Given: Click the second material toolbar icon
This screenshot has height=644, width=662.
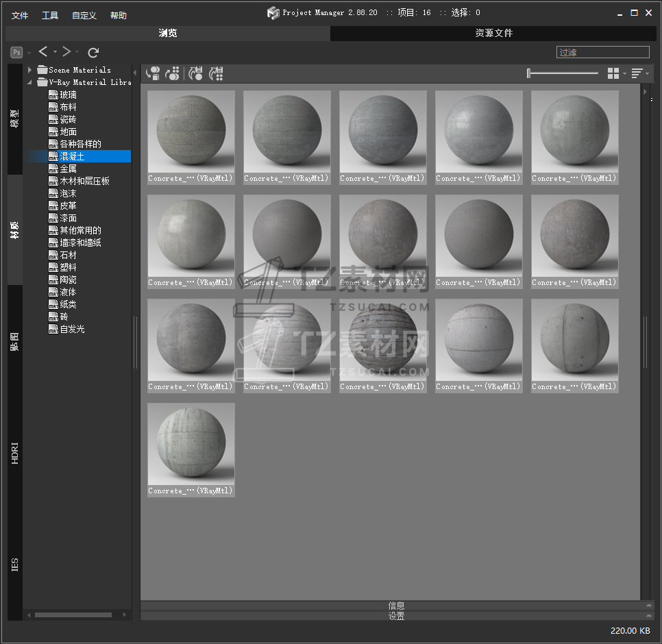Looking at the screenshot, I should pos(173,73).
